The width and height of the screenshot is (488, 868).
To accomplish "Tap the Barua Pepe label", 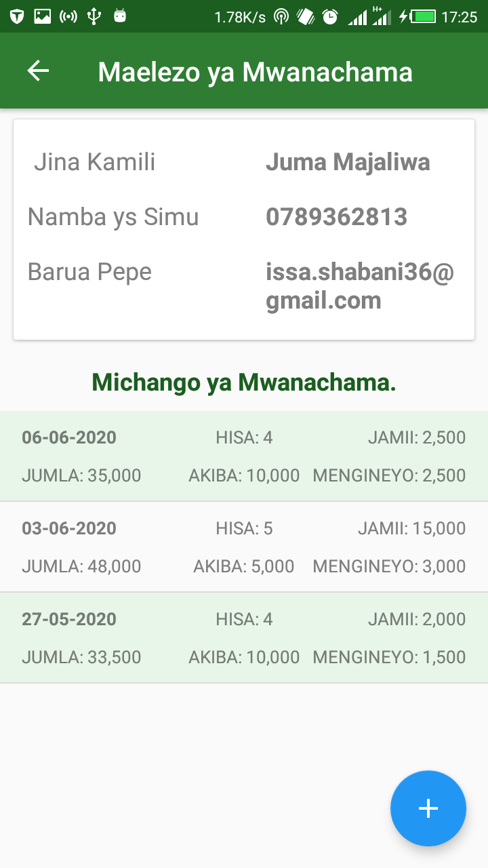I will coord(89,272).
